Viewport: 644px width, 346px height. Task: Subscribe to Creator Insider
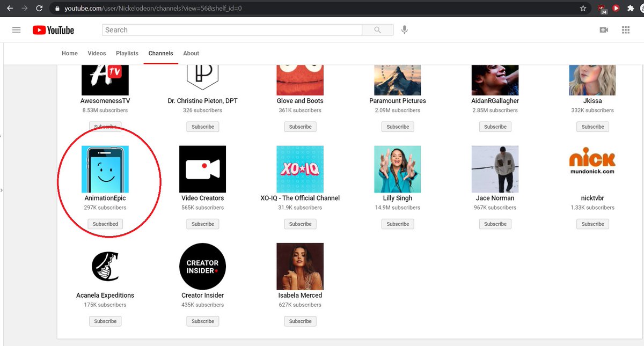click(203, 321)
